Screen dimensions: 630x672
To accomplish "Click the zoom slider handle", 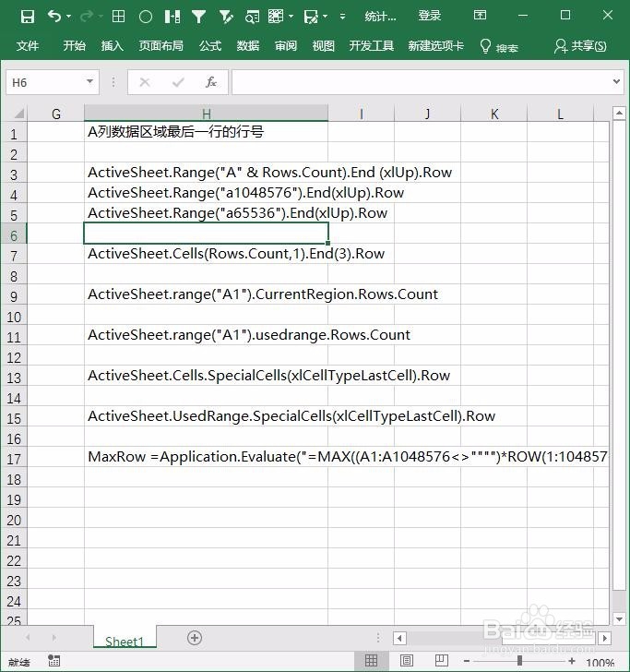I will point(519,661).
